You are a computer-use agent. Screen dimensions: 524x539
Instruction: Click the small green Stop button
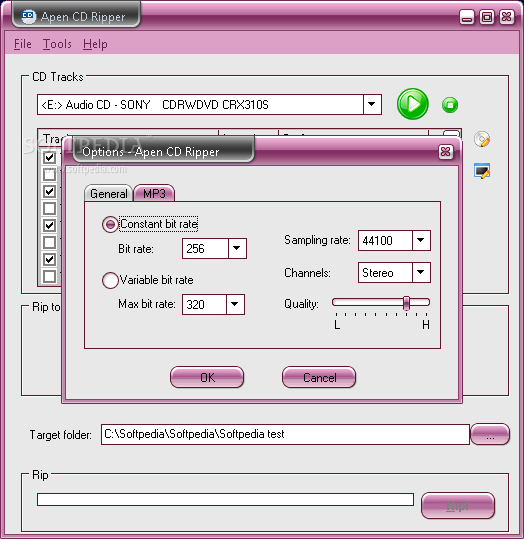click(450, 105)
